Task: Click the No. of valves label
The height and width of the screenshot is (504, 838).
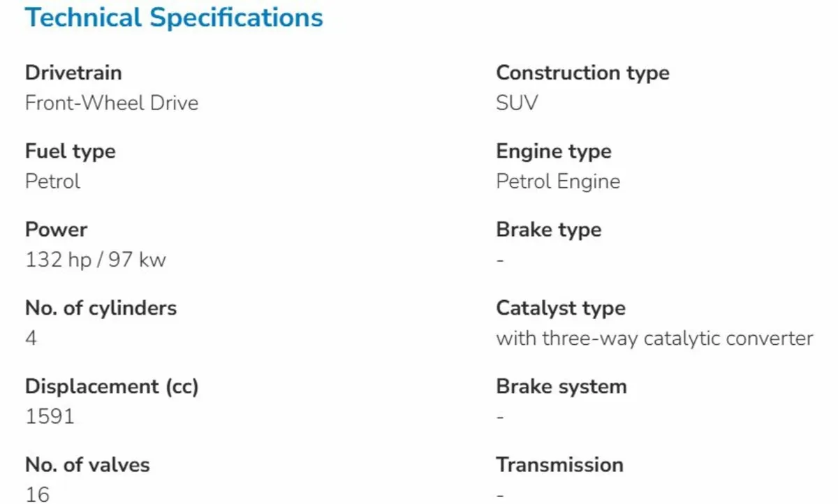Action: click(x=87, y=465)
